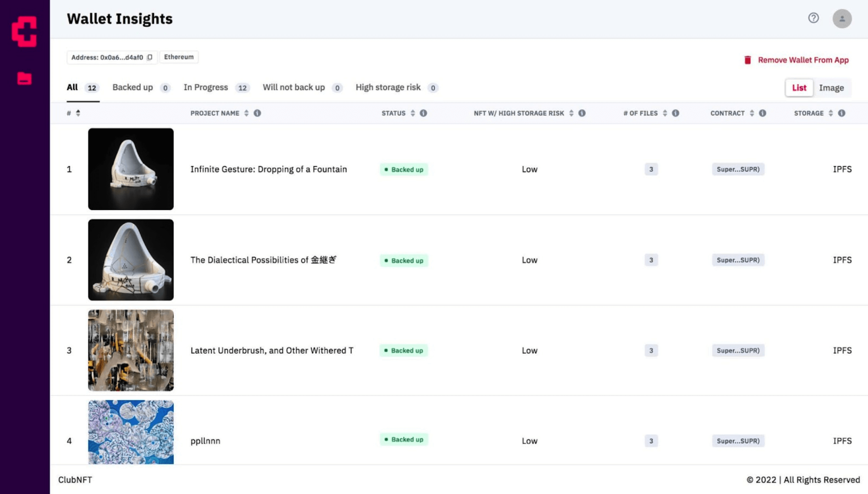Click Low risk value for Dialectical Possibilities

(x=529, y=260)
